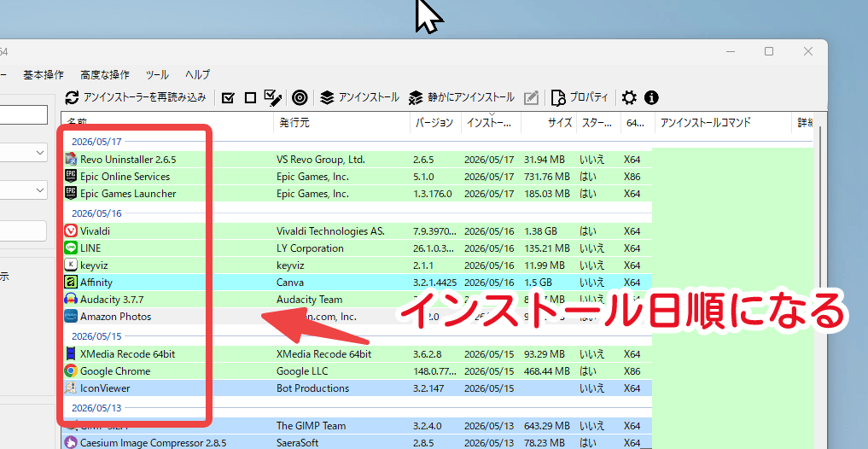Click the LINE app icon in list

click(71, 248)
